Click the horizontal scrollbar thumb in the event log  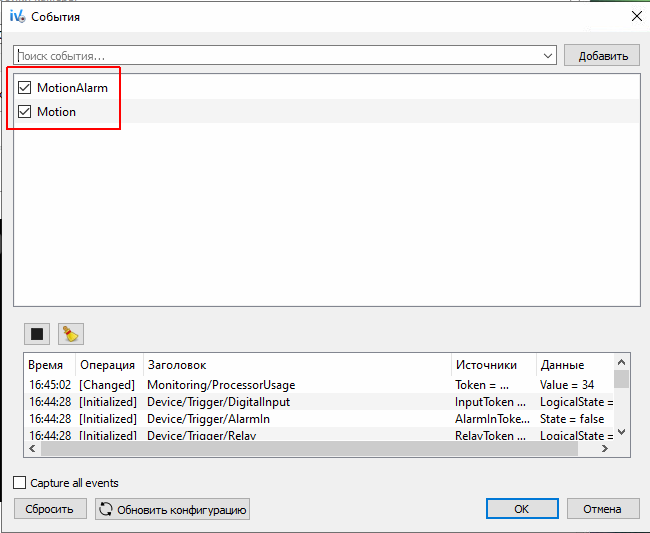click(x=309, y=448)
